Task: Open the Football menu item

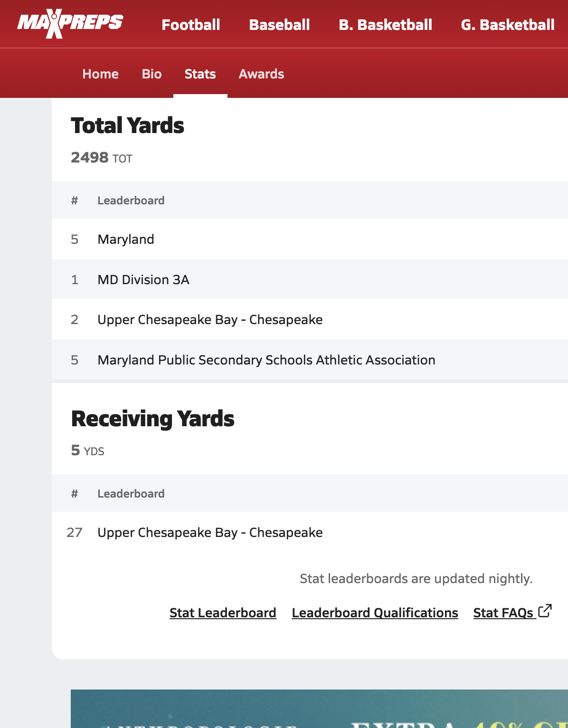Action: pyautogui.click(x=190, y=25)
